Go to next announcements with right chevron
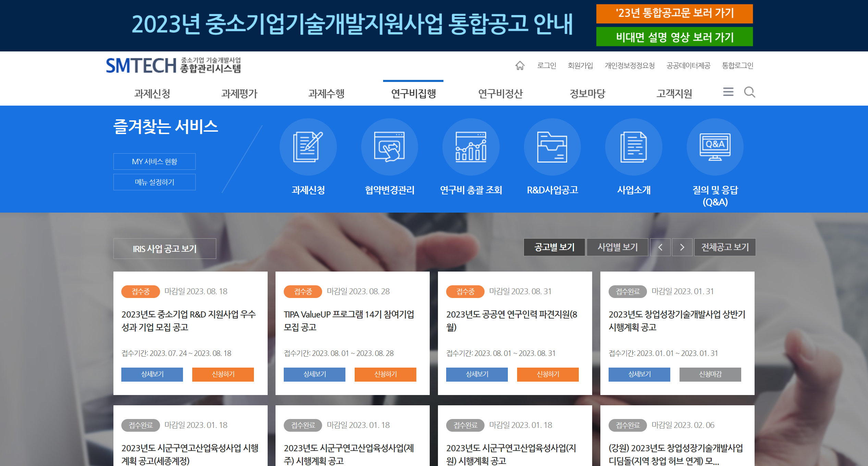 [682, 247]
